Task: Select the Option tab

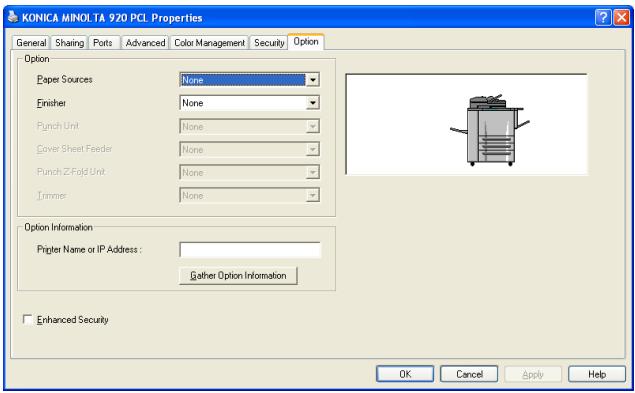Action: pyautogui.click(x=306, y=41)
